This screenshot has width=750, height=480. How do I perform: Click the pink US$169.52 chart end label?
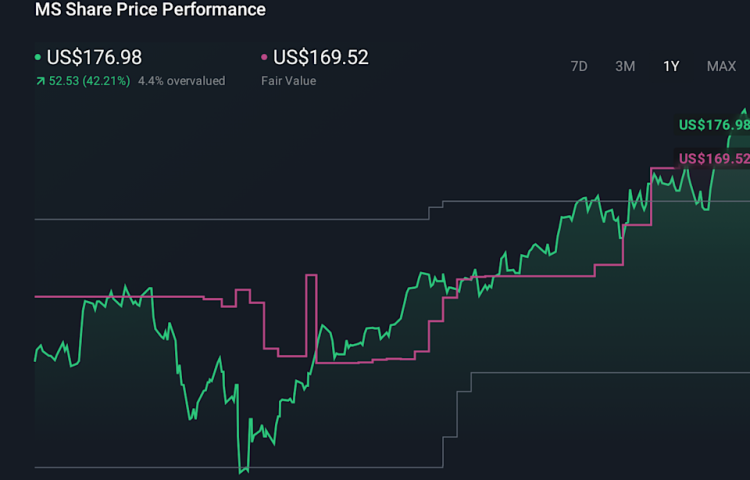[x=713, y=159]
